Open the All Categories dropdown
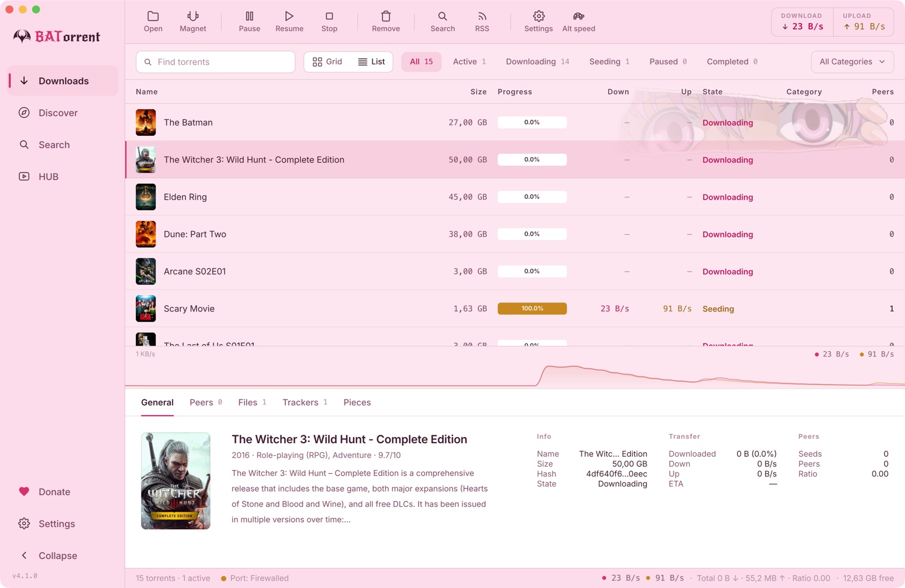 pyautogui.click(x=852, y=62)
